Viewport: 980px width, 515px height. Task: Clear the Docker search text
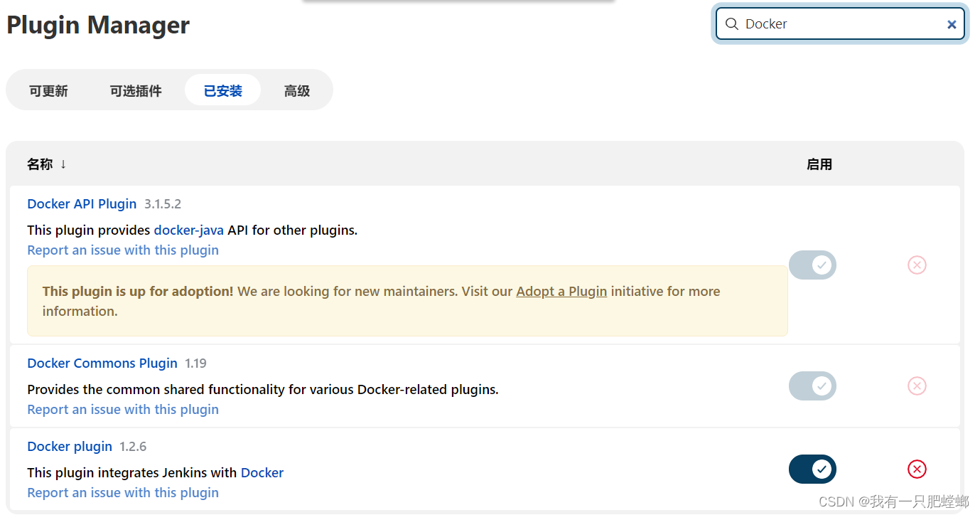tap(952, 24)
